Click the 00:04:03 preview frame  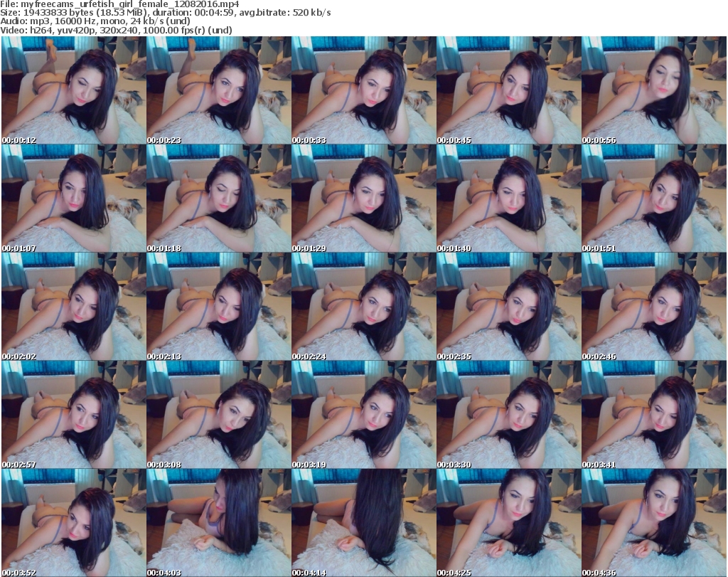(x=219, y=523)
